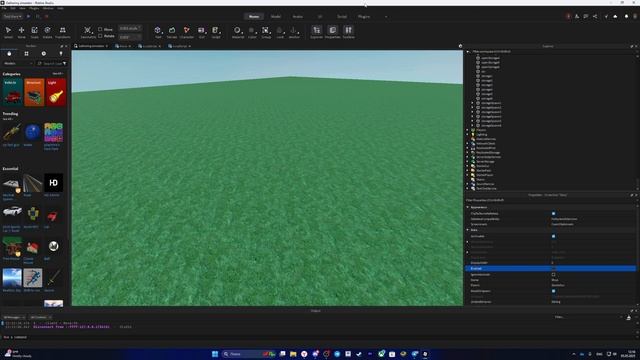640x360 pixels.
Task: Open Windows Start button on taskbar
Action: pyautogui.click(x=215, y=354)
